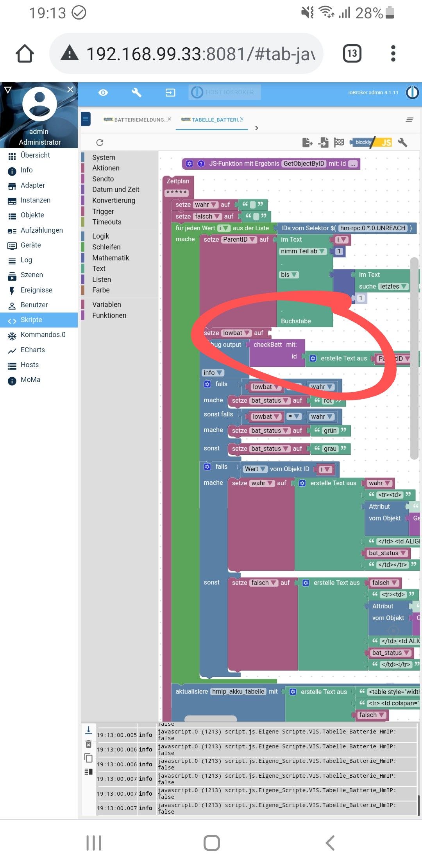Click the import blocks icon
This screenshot has height=868, width=422.
click(x=323, y=142)
